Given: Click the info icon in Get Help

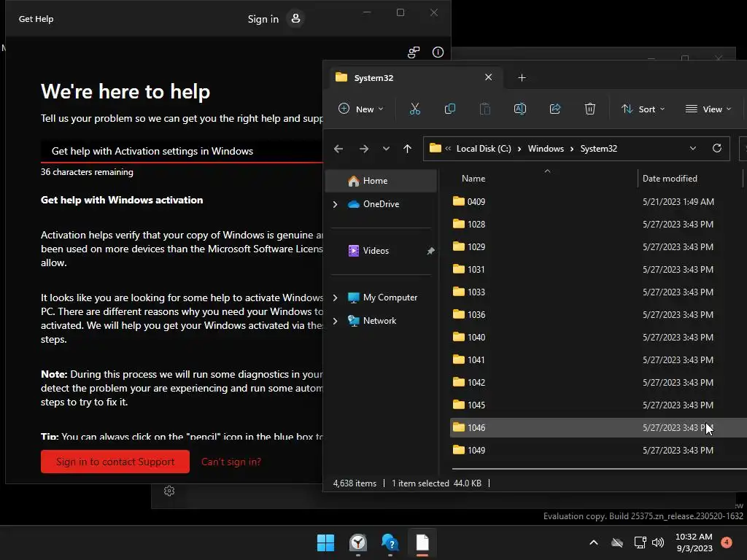Looking at the screenshot, I should click(x=438, y=52).
